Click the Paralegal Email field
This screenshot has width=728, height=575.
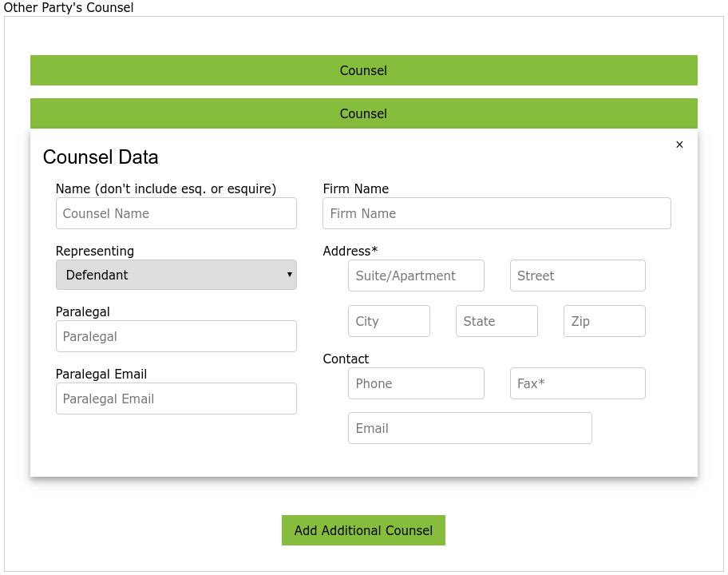click(176, 399)
